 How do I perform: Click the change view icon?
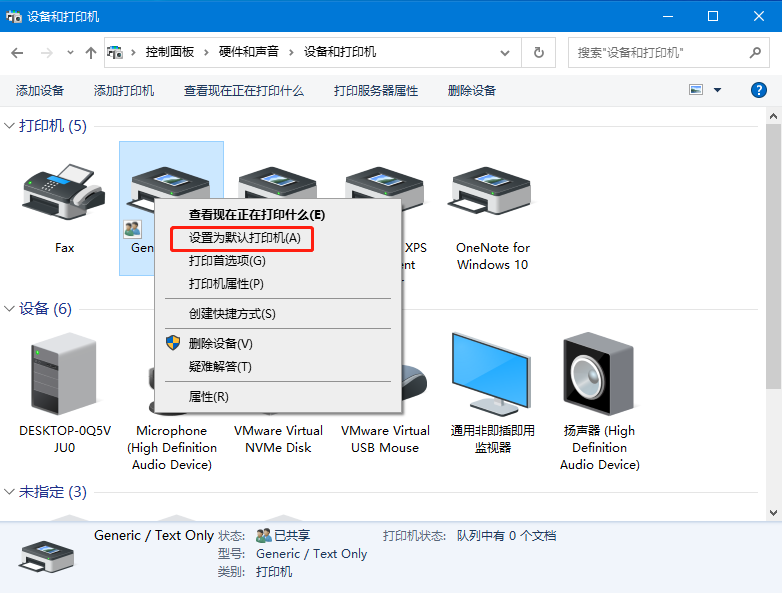(696, 90)
